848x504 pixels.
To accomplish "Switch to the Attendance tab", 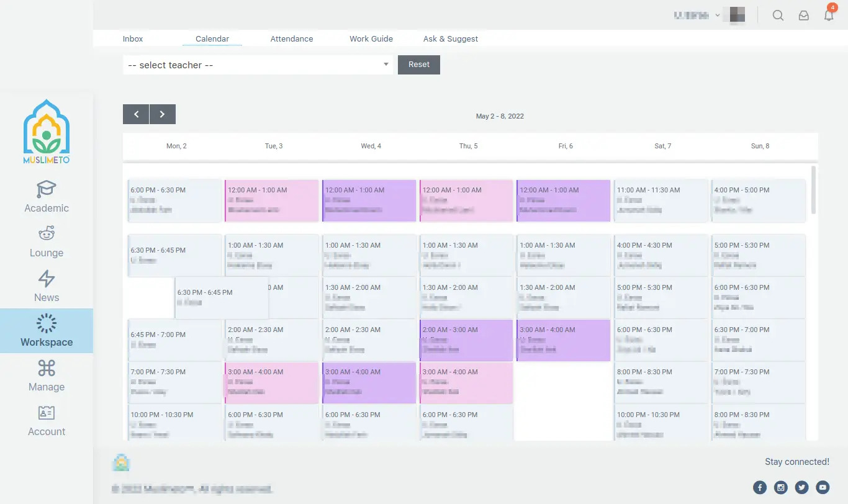I will click(291, 38).
